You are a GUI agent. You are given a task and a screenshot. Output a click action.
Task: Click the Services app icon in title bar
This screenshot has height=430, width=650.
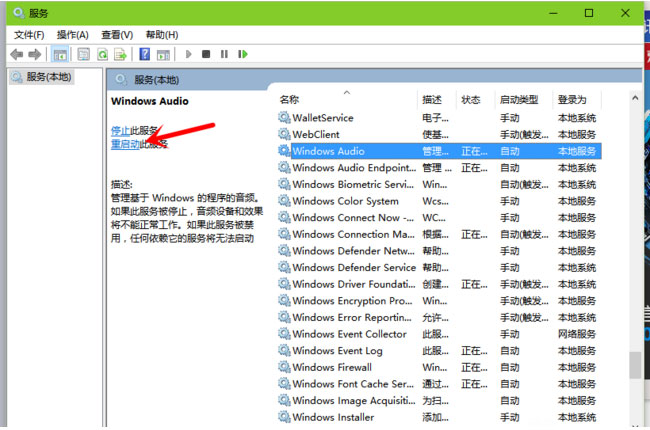tap(19, 13)
